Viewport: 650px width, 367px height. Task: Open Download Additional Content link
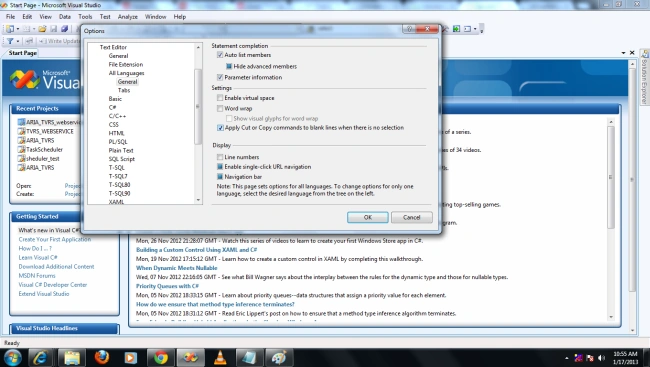click(56, 266)
